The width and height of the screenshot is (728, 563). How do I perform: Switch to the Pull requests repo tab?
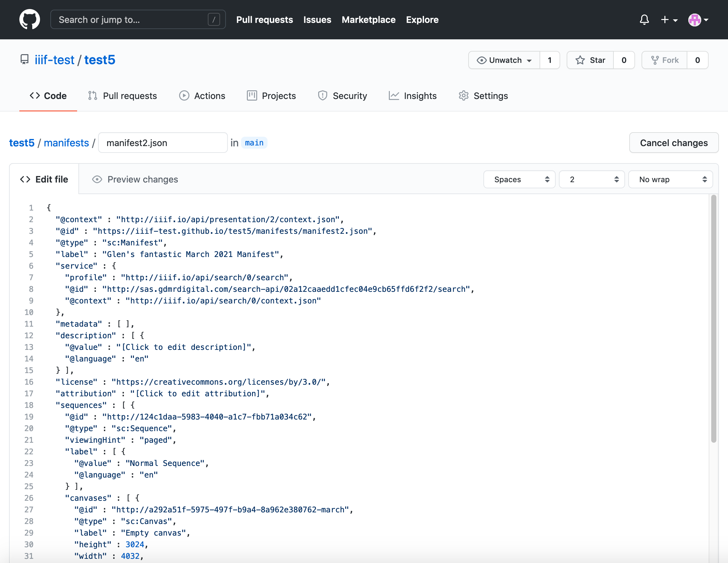123,96
